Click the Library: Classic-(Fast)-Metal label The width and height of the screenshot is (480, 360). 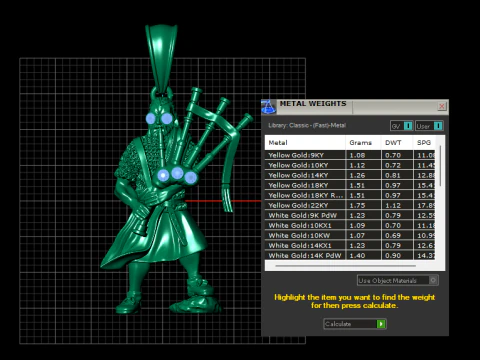pos(307,125)
